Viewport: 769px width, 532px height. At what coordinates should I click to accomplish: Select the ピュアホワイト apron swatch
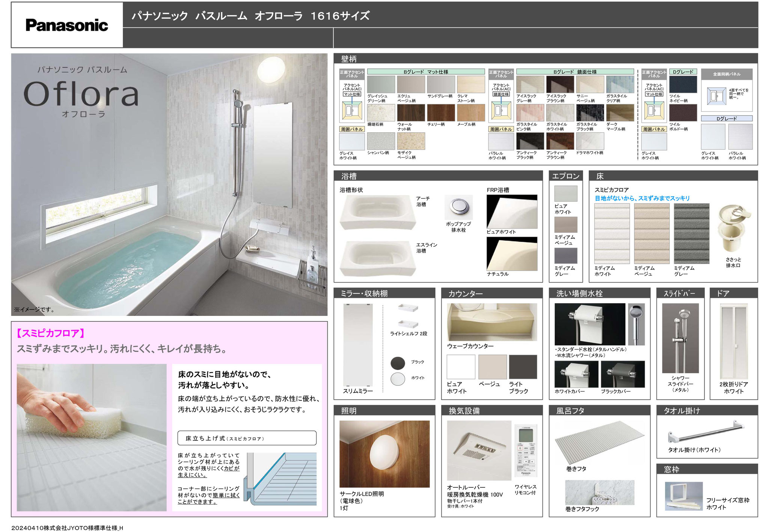(565, 194)
